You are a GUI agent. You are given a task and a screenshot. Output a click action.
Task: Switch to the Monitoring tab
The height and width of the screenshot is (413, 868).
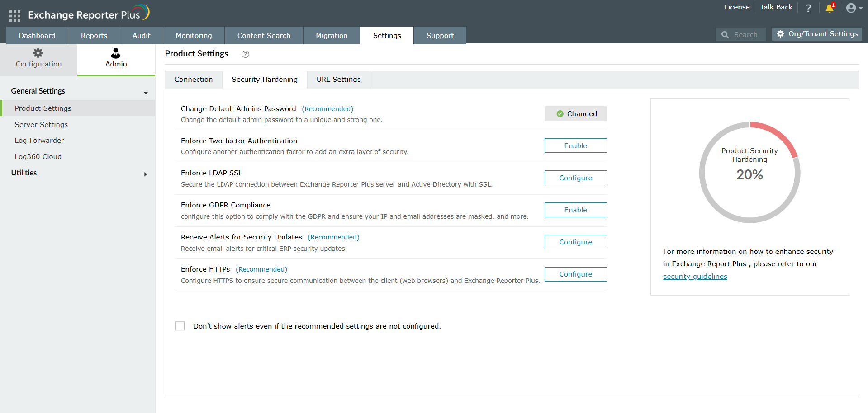pos(194,35)
